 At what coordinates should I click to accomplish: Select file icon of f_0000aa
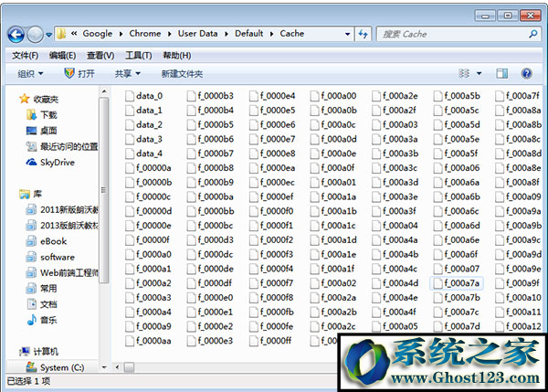click(x=130, y=341)
